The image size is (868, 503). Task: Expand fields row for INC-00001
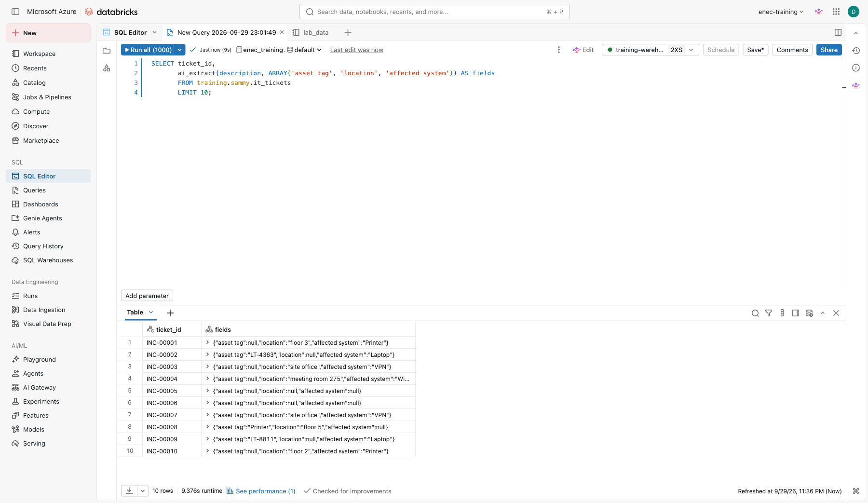pyautogui.click(x=207, y=342)
